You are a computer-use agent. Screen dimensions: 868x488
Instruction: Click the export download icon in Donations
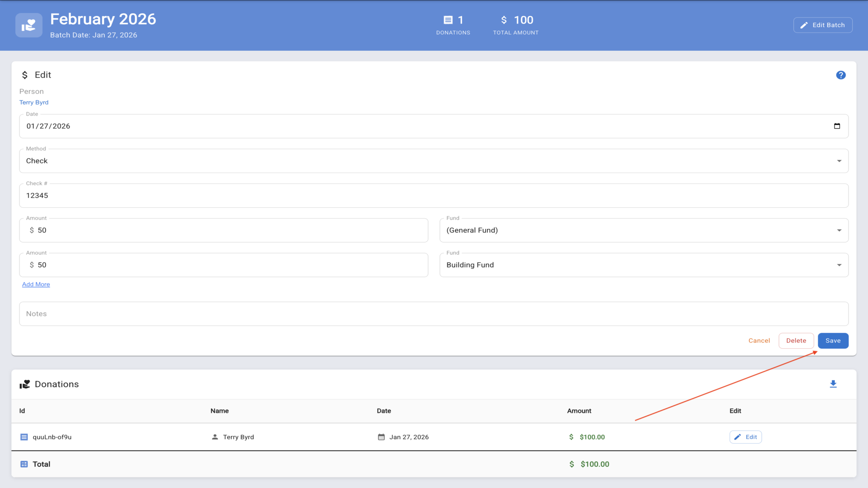pyautogui.click(x=833, y=384)
